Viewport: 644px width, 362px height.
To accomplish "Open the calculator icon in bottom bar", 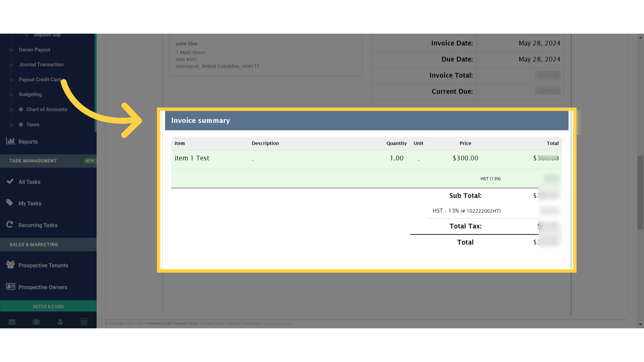I will (x=84, y=322).
